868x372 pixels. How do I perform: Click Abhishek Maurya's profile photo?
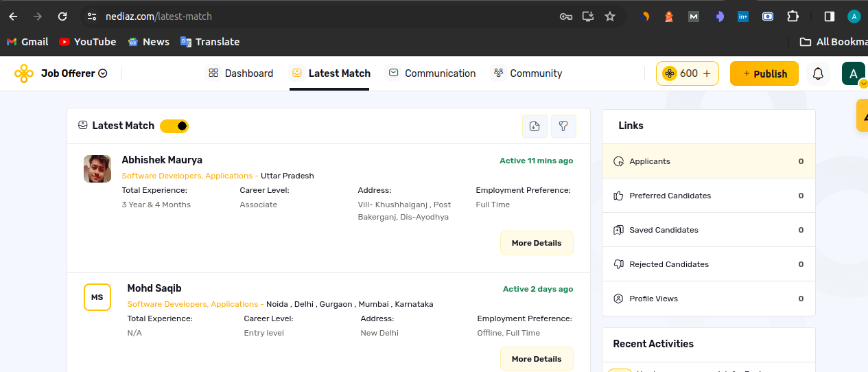[97, 169]
